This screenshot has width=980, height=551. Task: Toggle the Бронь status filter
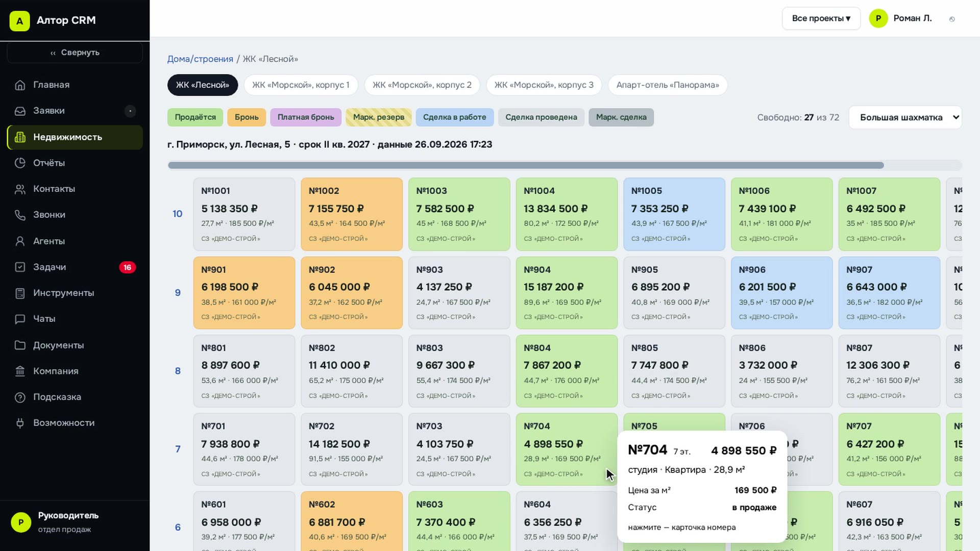pos(247,117)
